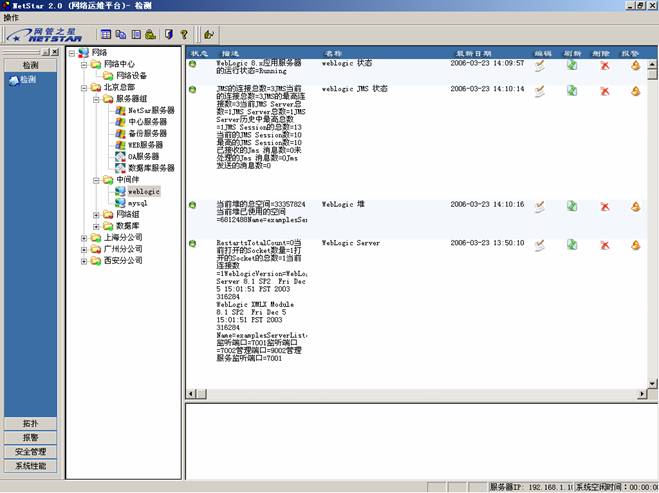Viewport: 659px width, 493px height.
Task: Expand the 网络组 tree node
Action: click(96, 215)
